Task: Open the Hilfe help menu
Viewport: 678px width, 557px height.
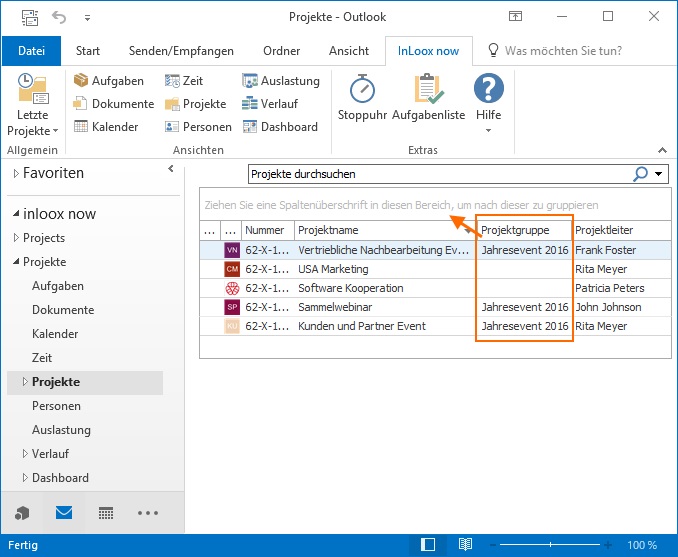Action: point(489,104)
